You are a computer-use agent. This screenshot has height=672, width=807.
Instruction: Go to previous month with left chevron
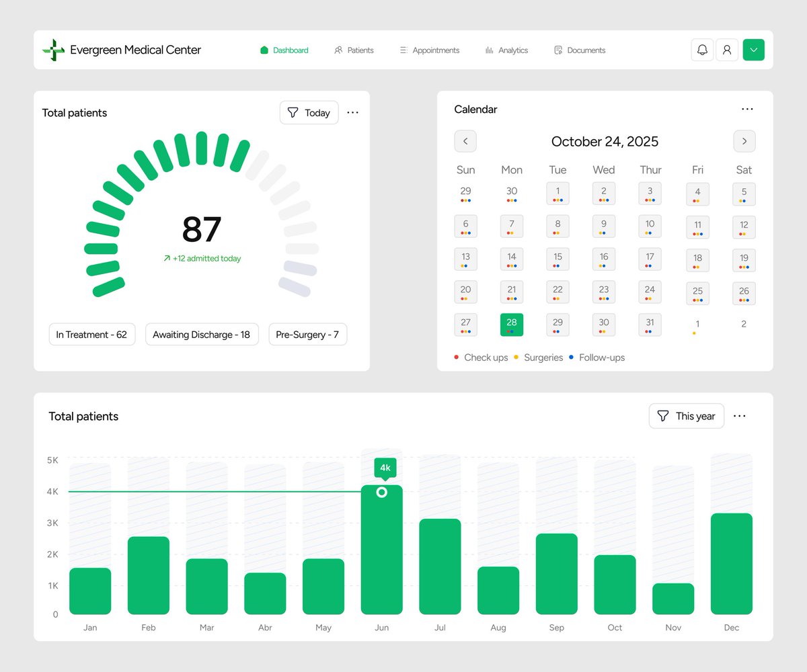coord(465,141)
